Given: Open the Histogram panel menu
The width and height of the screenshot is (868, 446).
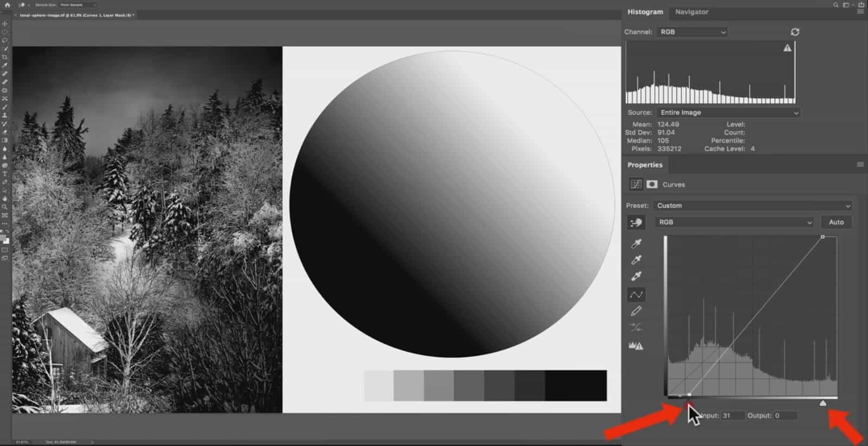Looking at the screenshot, I should tap(860, 11).
